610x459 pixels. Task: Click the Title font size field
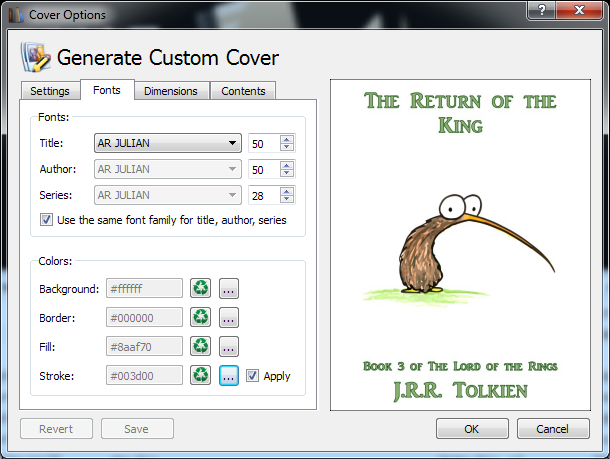click(x=264, y=144)
